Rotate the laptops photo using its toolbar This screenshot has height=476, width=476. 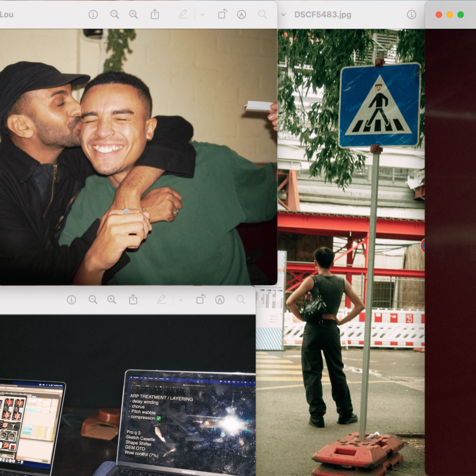tap(200, 299)
